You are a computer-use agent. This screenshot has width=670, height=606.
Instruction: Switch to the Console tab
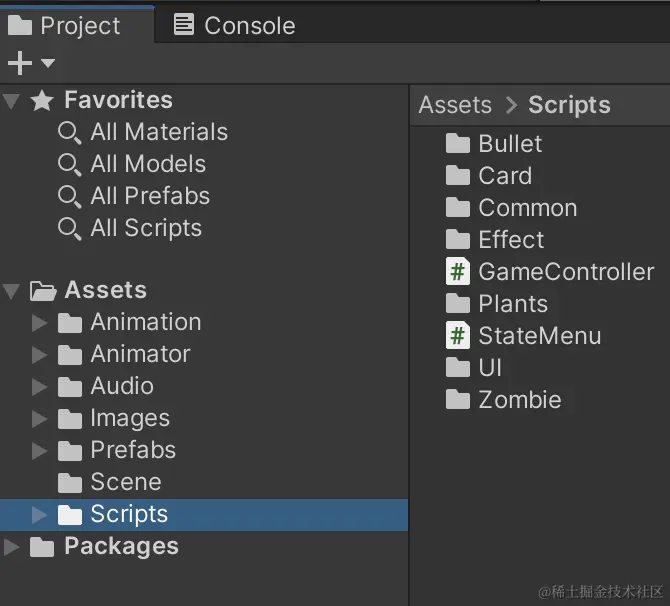(x=234, y=25)
